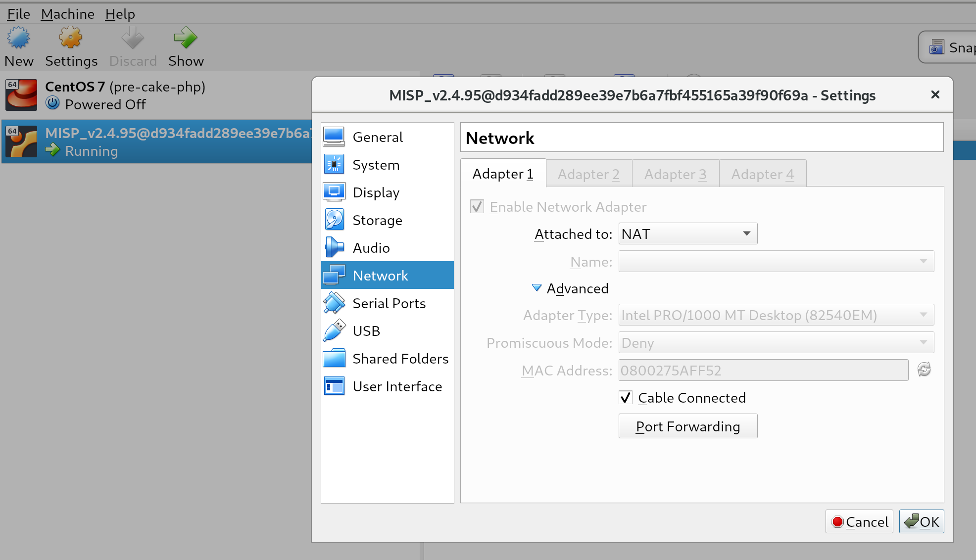
Task: Click the regenerate MAC address icon
Action: click(x=924, y=370)
